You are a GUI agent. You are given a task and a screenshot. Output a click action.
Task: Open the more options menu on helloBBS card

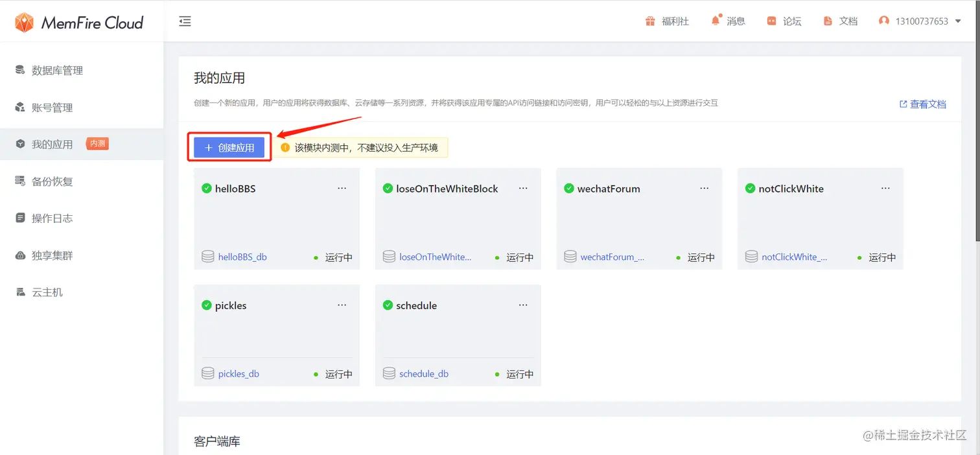(342, 188)
